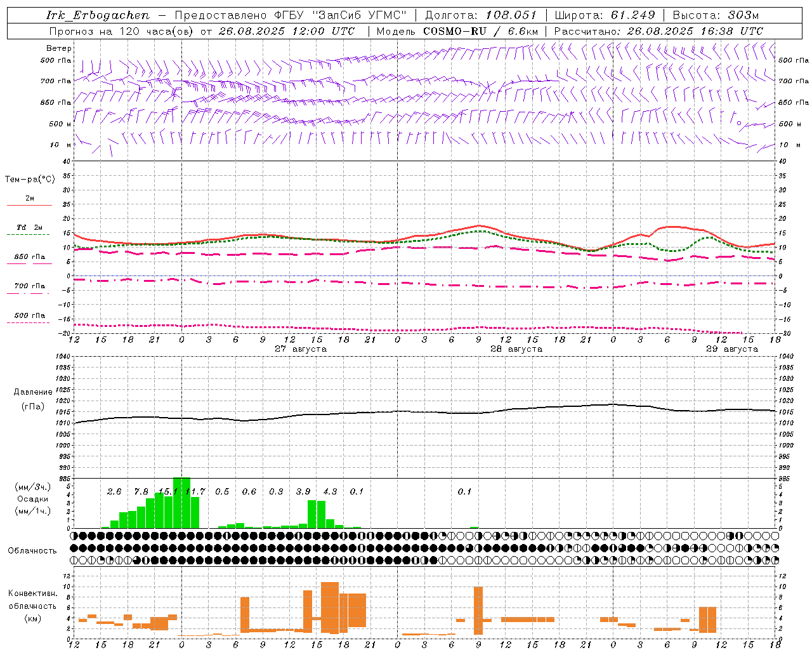The width and height of the screenshot is (812, 650).
Task: Click the "Конвективн." convective cloud label
Action: pos(33,594)
